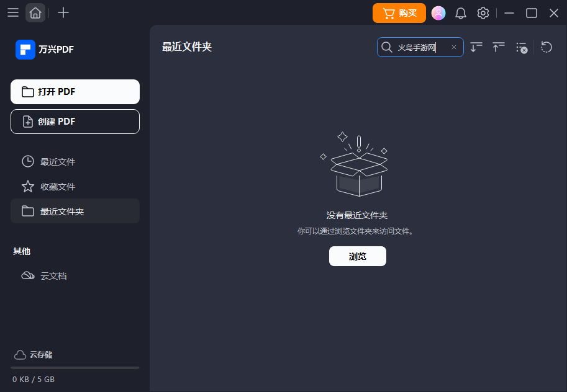Clear the search text with X
567x392 pixels.
[x=454, y=47]
